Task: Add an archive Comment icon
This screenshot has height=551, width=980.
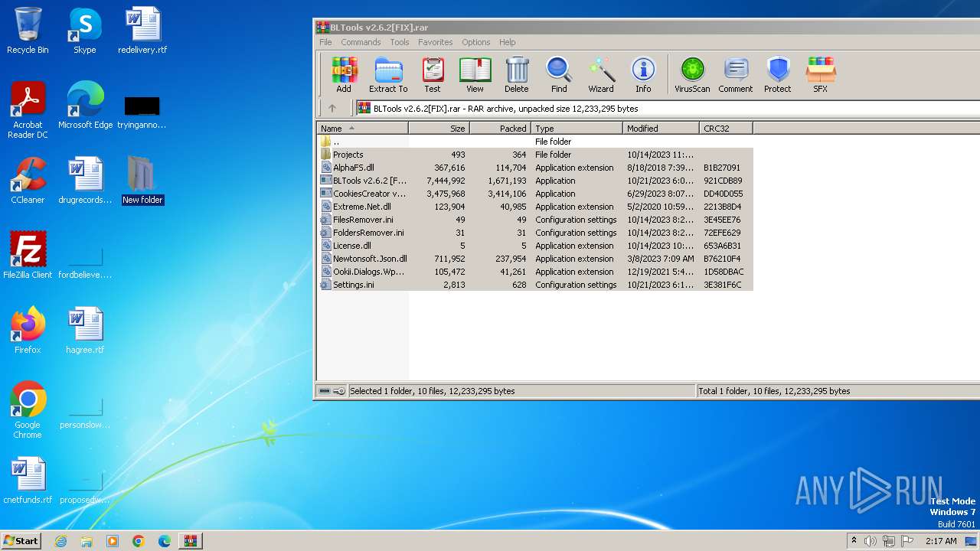Action: [736, 75]
